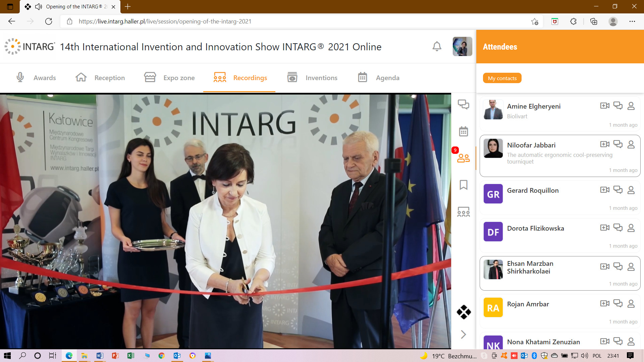Open the bookmark icon in sidebar
Viewport: 644px width, 362px height.
pos(464,185)
